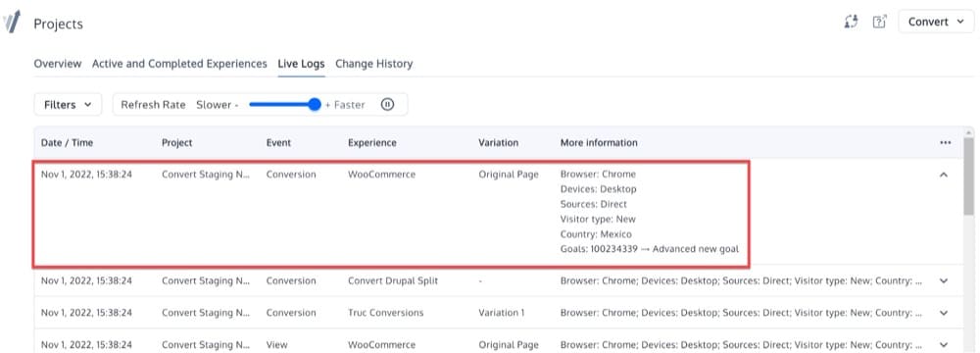
Task: Expand the WooCommerce View row
Action: (x=944, y=345)
